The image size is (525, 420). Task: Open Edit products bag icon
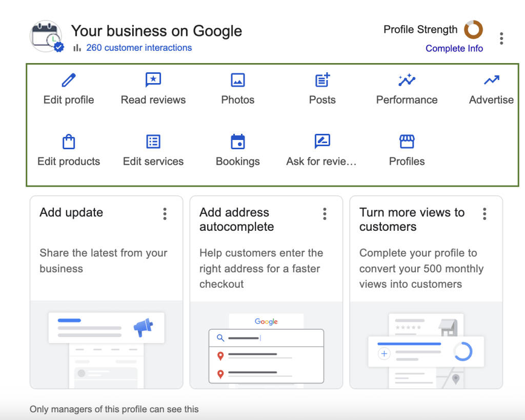68,142
